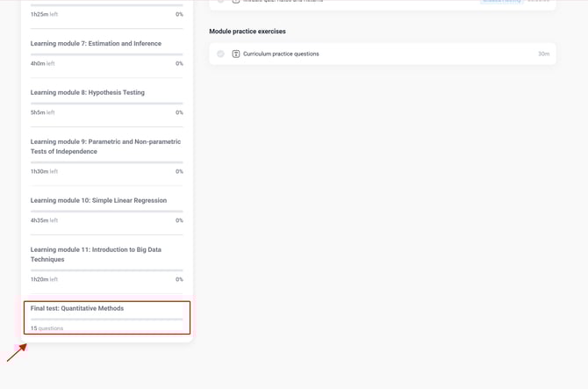Image resolution: width=588 pixels, height=389 pixels.
Task: Click the Final test progress bar
Action: tap(106, 320)
